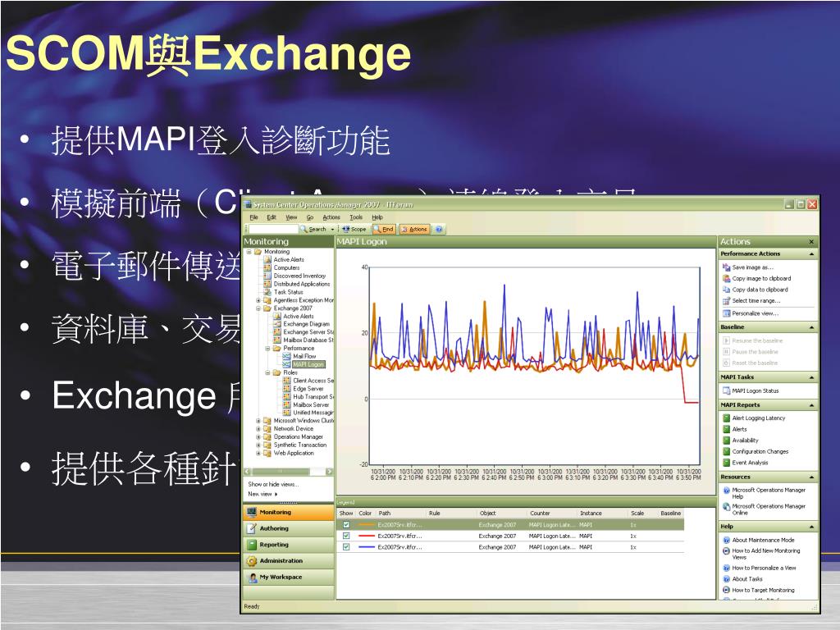Open the Alert Logging Latency report icon
The height and width of the screenshot is (630, 840).
(727, 418)
